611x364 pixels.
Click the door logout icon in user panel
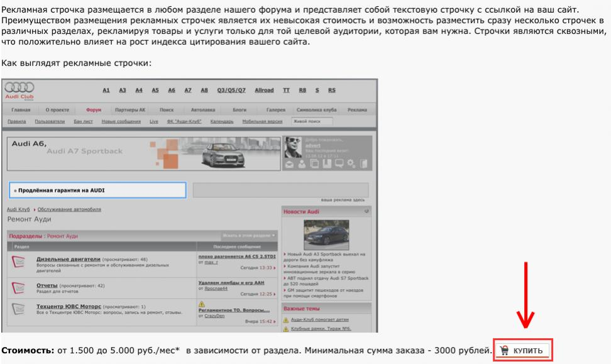[x=363, y=163]
